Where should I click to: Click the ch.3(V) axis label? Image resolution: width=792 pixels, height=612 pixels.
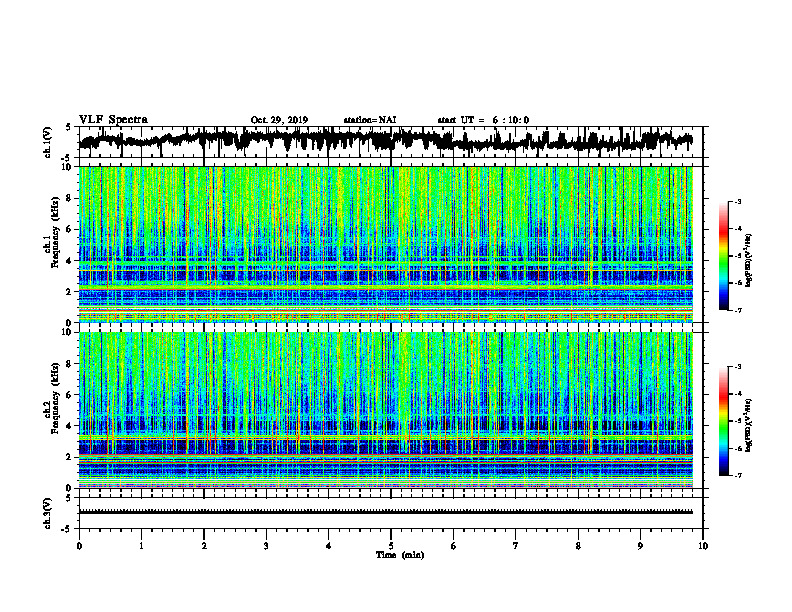[48, 513]
